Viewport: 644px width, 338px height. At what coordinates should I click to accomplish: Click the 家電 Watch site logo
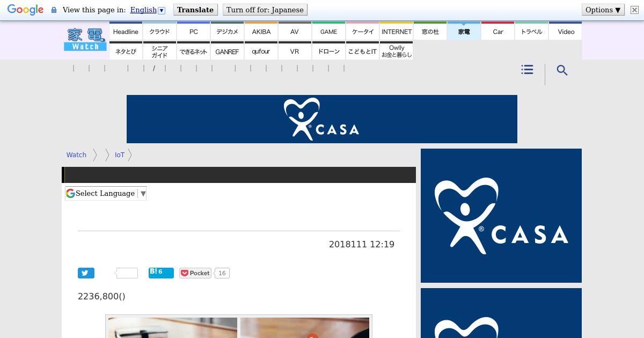point(85,40)
